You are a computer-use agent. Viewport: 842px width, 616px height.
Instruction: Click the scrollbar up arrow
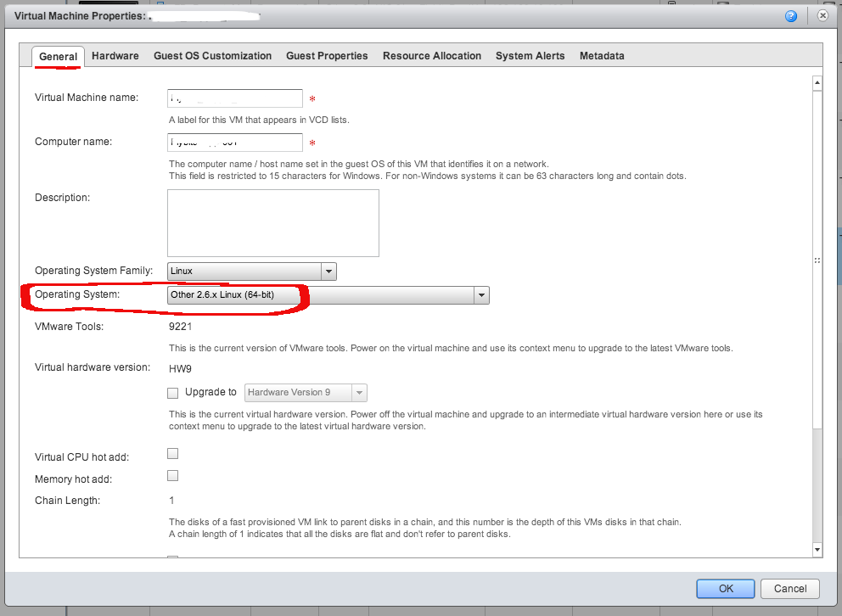pos(817,83)
